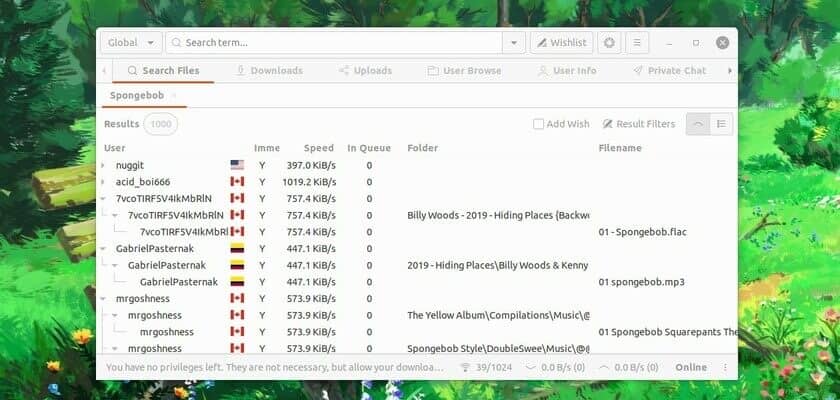Open the User Browse tab
This screenshot has height=400, width=840.
(464, 71)
